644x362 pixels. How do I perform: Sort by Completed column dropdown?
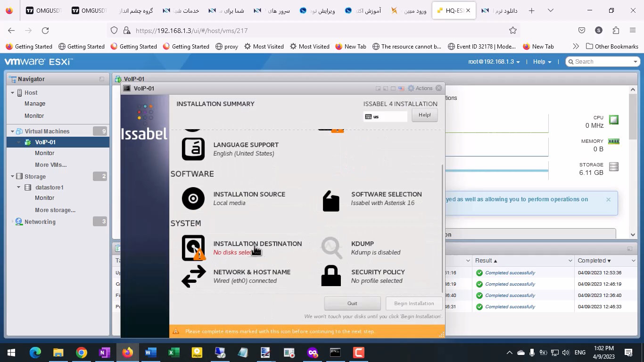(634, 261)
